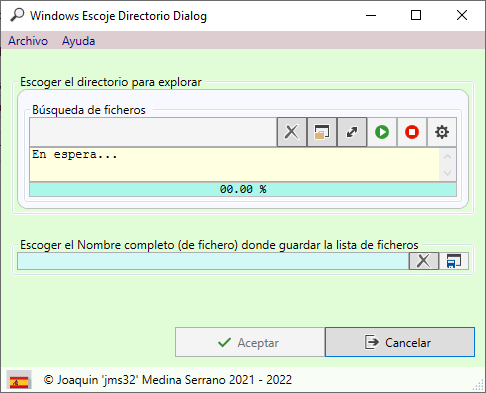The image size is (486, 393).
Task: Open the Ayuda menu
Action: [79, 41]
